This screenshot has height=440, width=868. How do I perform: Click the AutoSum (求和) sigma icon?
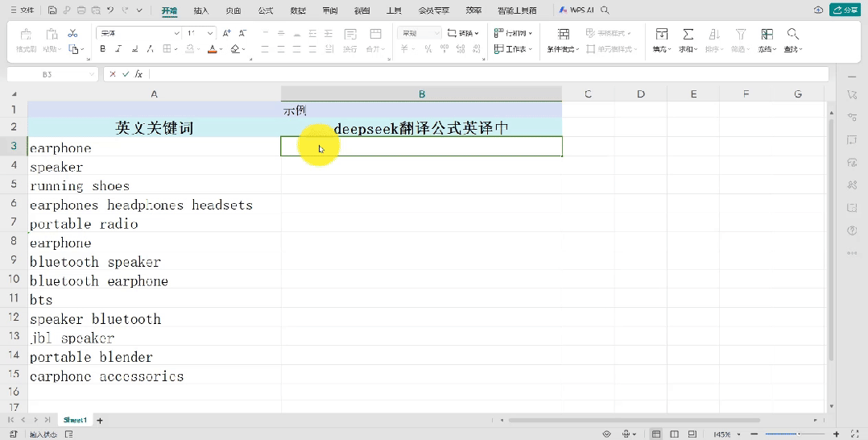688,35
